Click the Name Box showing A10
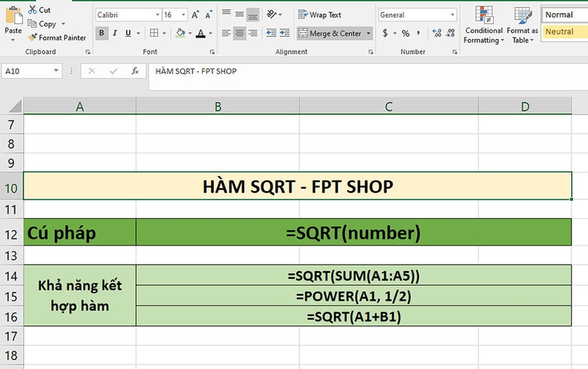Image resolution: width=588 pixels, height=369 pixels. tap(27, 71)
